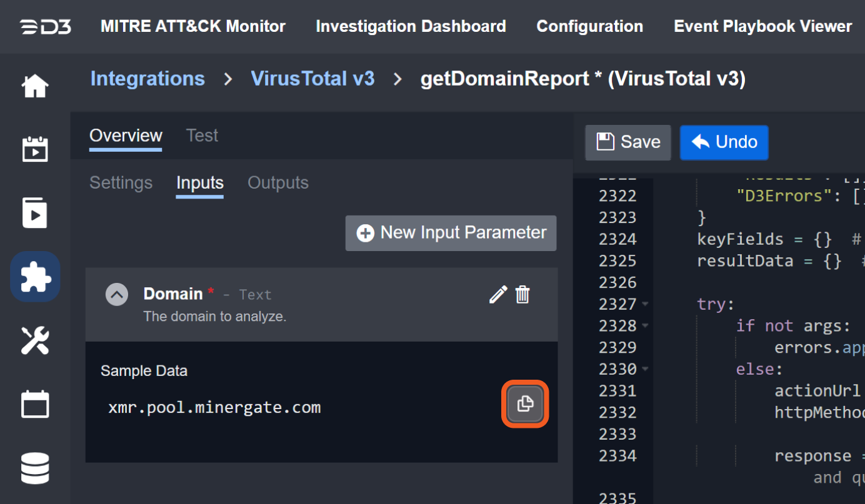Click the Save button
865x504 pixels.
point(627,142)
